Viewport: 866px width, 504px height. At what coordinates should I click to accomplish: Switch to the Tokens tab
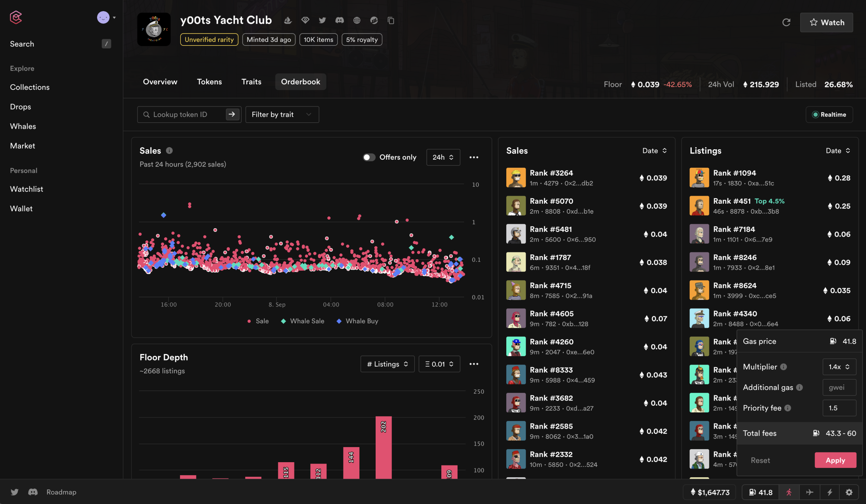tap(209, 82)
